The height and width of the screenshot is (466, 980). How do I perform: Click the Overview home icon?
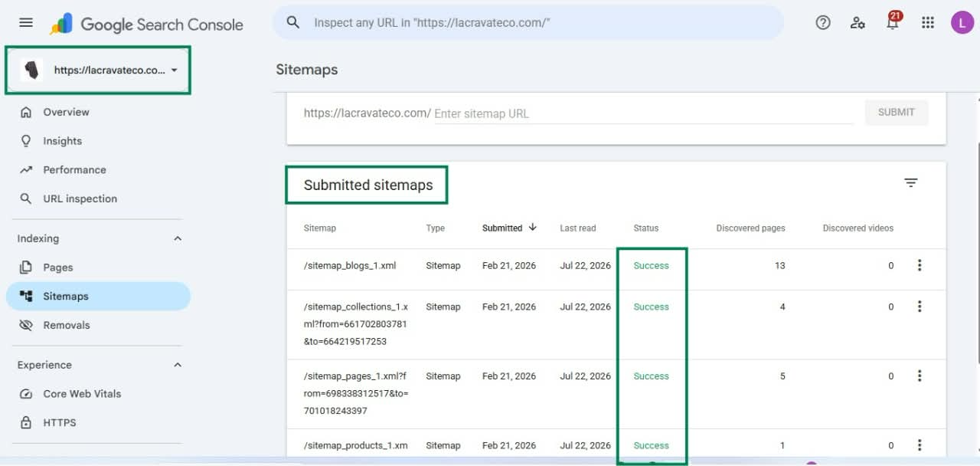(x=26, y=112)
